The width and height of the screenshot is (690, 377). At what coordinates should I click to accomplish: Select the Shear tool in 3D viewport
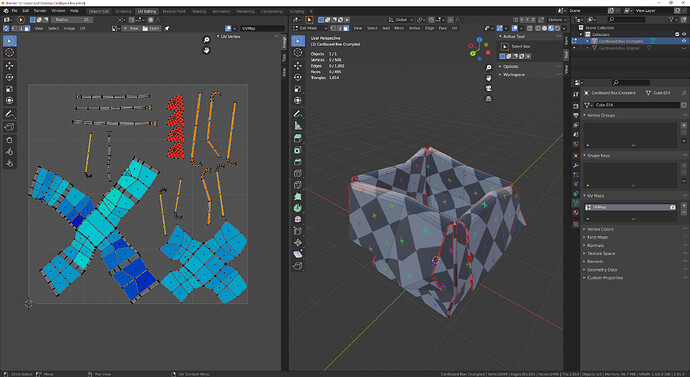[298, 254]
